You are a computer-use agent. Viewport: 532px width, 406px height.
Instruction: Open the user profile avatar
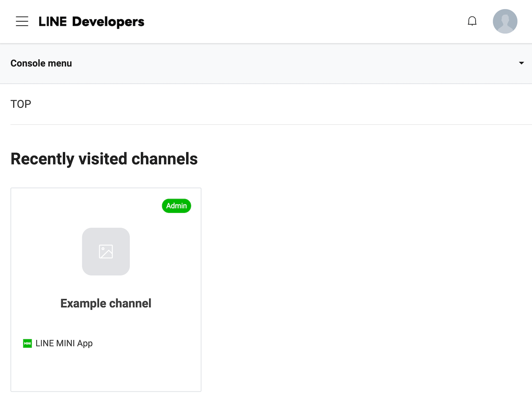click(x=505, y=21)
